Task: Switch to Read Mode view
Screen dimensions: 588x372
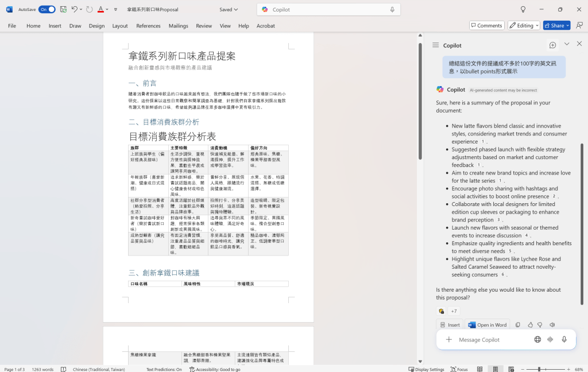Action: pyautogui.click(x=479, y=369)
